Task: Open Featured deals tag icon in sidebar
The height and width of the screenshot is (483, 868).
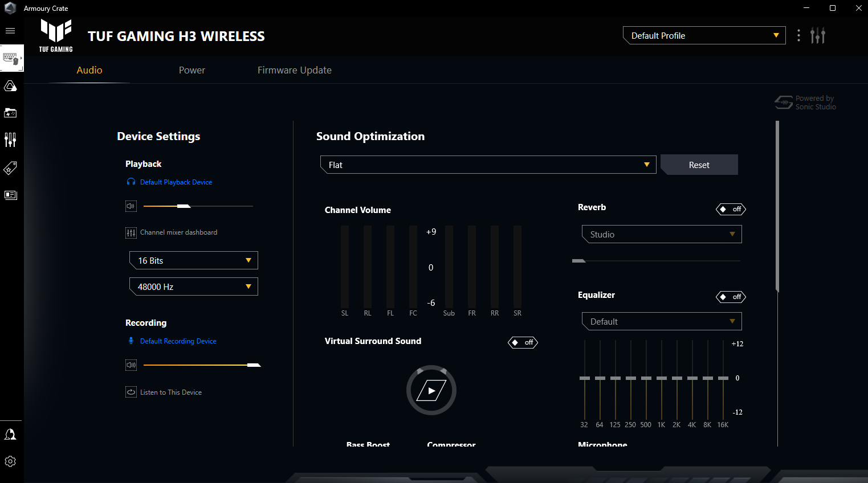Action: click(10, 168)
